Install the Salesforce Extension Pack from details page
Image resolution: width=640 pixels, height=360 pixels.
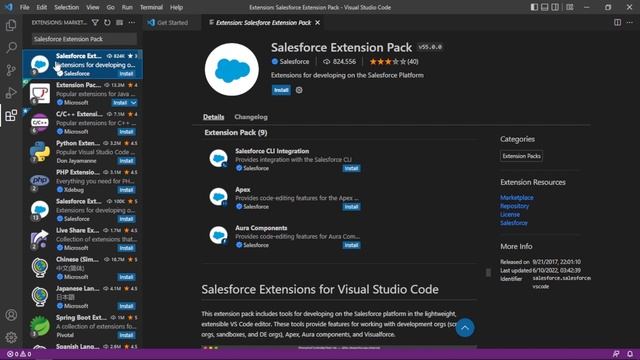(281, 90)
